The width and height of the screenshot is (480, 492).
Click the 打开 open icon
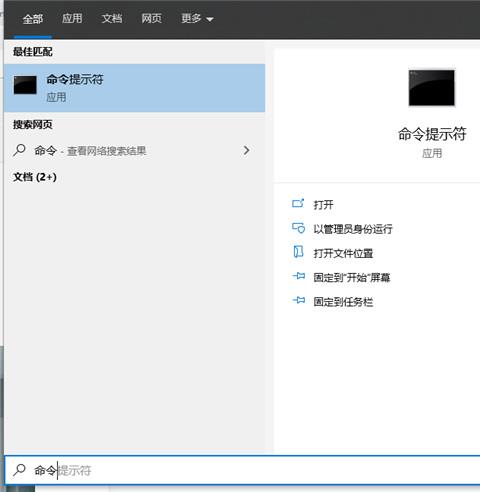pos(298,203)
